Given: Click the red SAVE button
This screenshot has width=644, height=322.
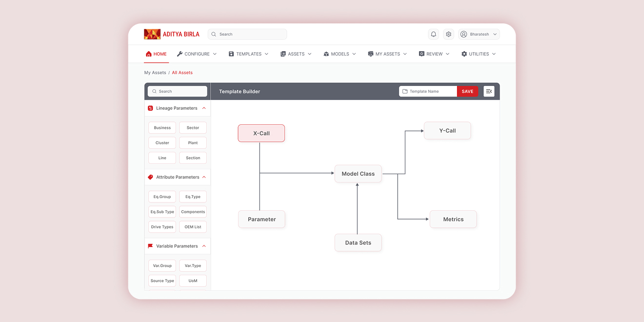Looking at the screenshot, I should 467,91.
